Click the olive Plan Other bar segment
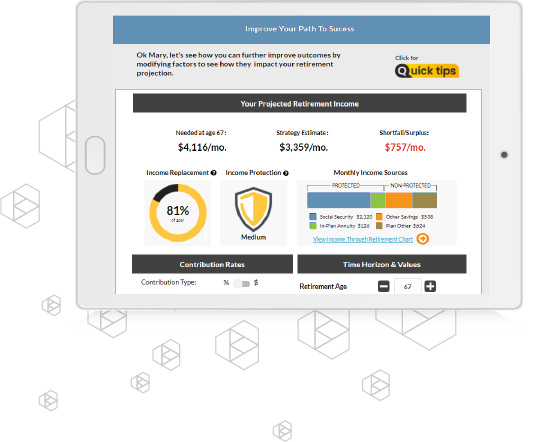Screen dimensions: 541x442 (425, 200)
